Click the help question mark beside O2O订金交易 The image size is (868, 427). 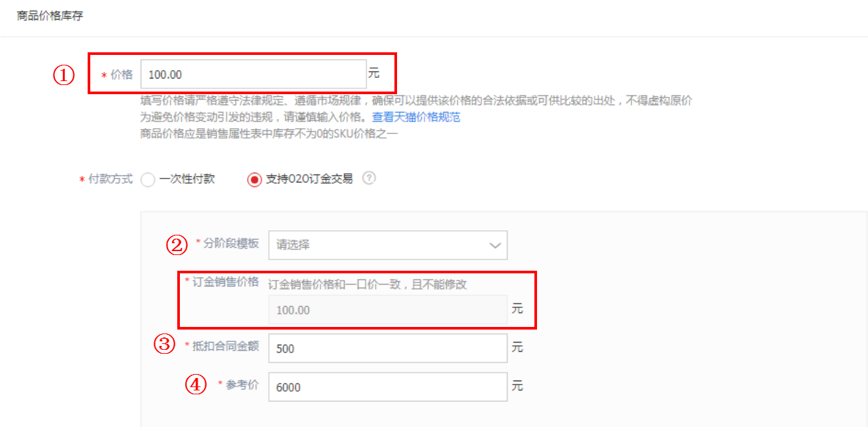coord(369,178)
